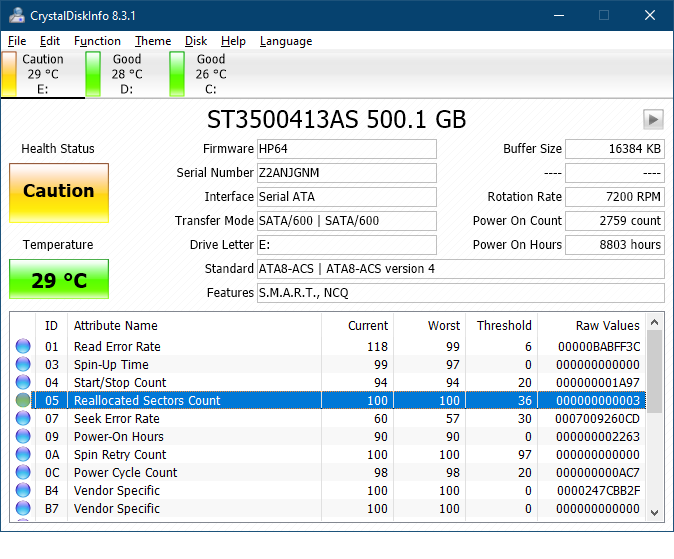Select the Good D: drive indicator

[x=93, y=74]
